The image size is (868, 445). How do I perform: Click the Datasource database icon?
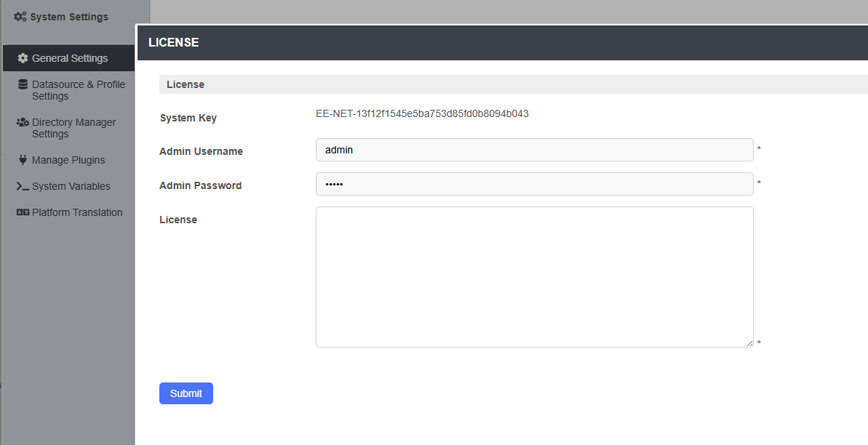pyautogui.click(x=23, y=84)
